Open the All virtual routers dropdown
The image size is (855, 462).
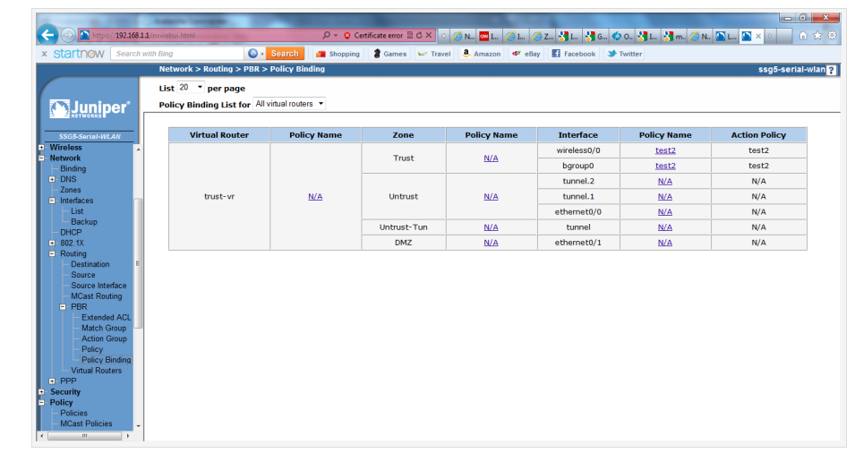tap(290, 104)
